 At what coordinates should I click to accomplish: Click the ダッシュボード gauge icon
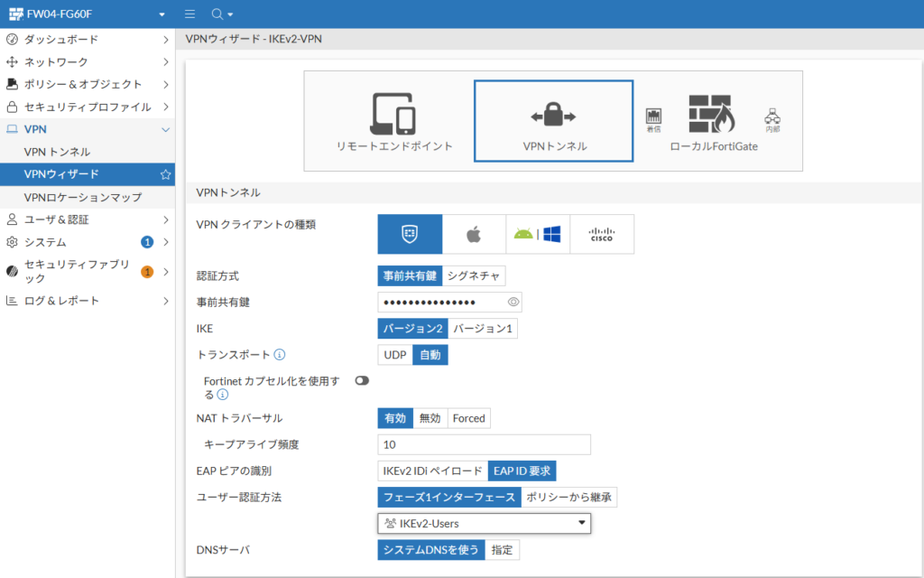(12, 40)
